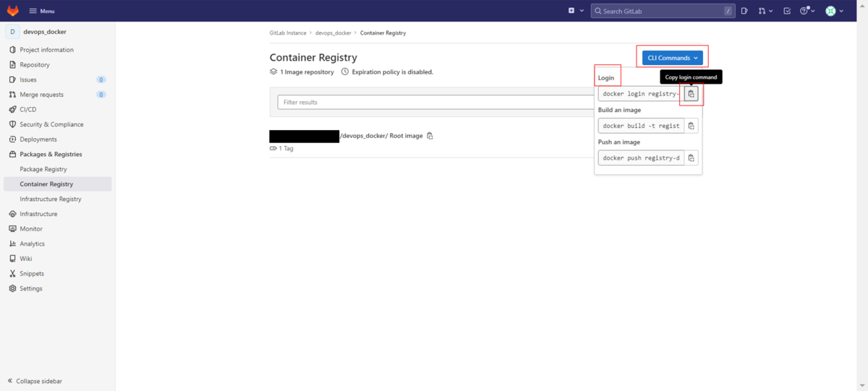Open the create new plus dropdown
868x391 pixels.
pos(576,11)
